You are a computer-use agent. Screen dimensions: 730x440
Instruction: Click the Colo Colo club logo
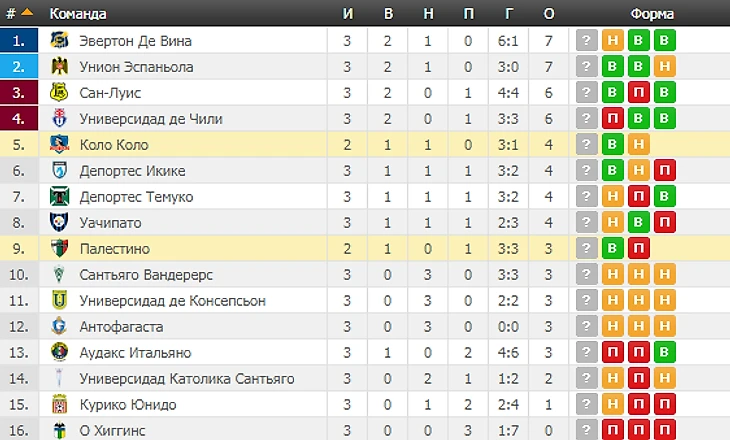[59, 145]
